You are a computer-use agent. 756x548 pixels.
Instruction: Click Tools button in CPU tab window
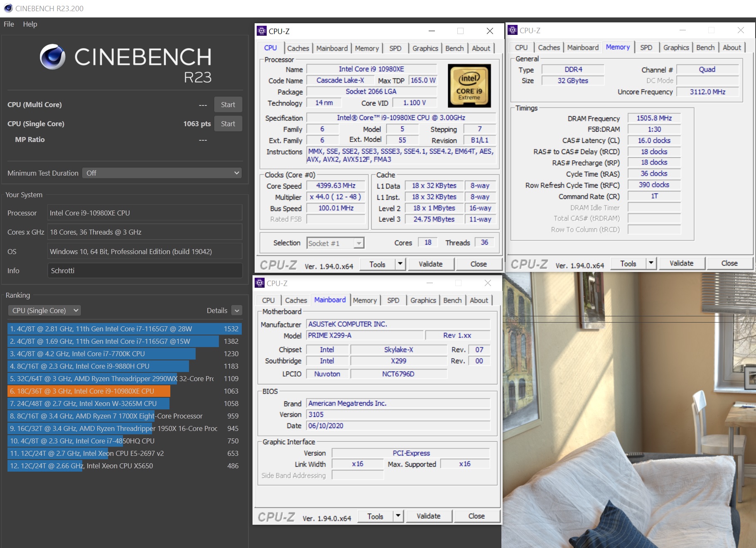[x=377, y=264]
